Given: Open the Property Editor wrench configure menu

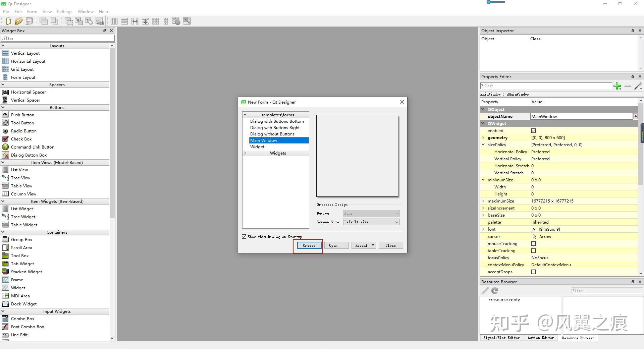Looking at the screenshot, I should click(x=638, y=86).
